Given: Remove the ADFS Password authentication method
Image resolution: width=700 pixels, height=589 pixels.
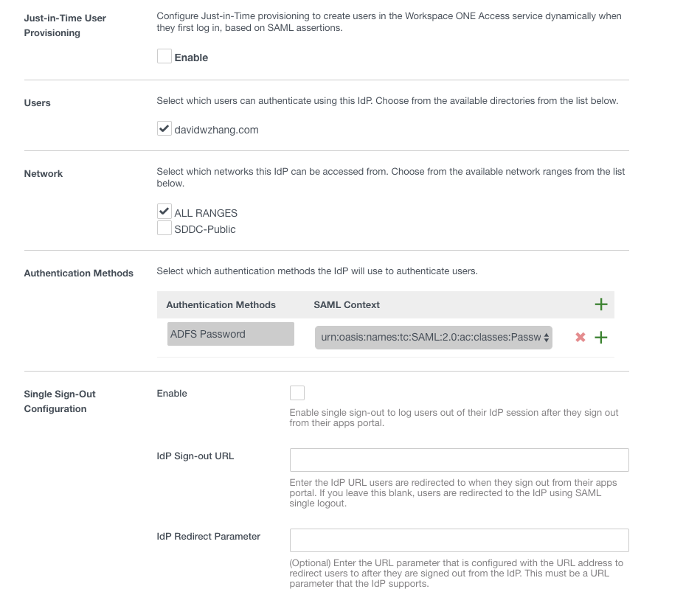Looking at the screenshot, I should click(x=581, y=337).
